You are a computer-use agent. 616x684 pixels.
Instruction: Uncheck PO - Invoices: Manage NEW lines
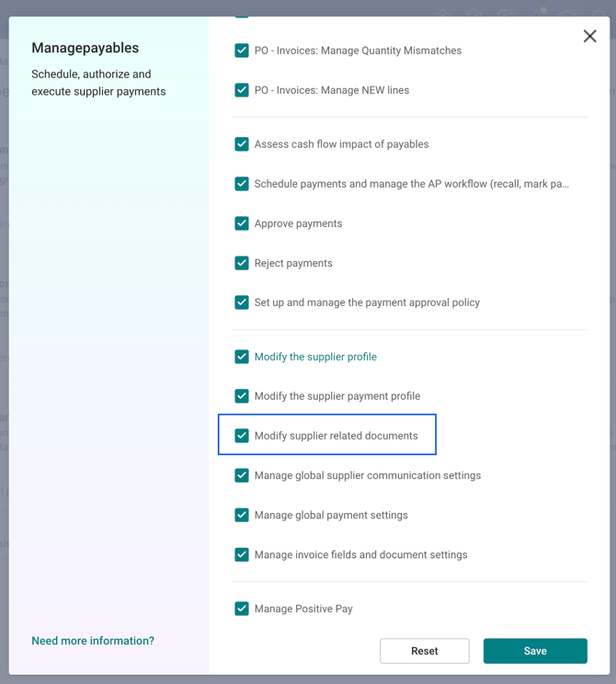click(242, 90)
